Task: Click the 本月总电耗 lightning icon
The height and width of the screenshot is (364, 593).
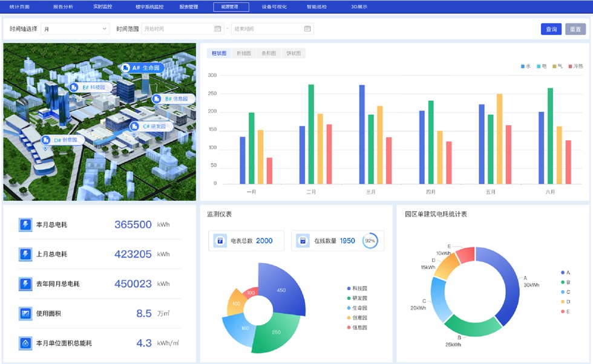Action: 25,224
